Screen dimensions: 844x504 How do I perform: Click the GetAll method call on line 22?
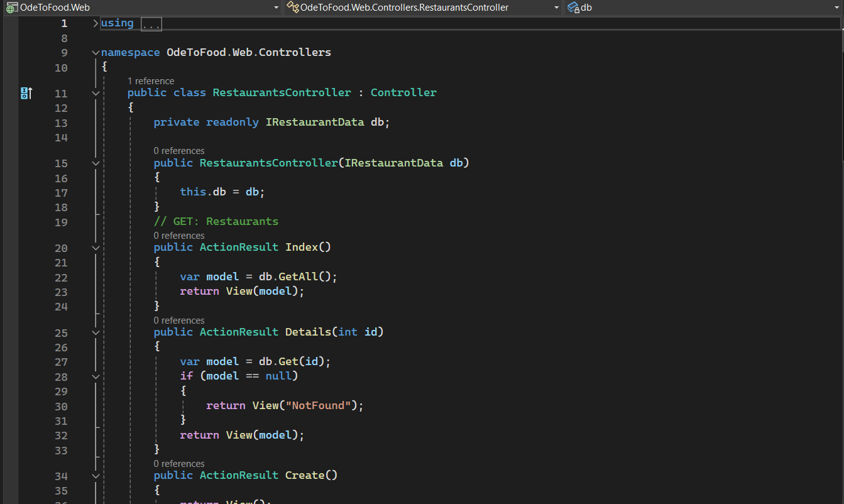(x=299, y=277)
